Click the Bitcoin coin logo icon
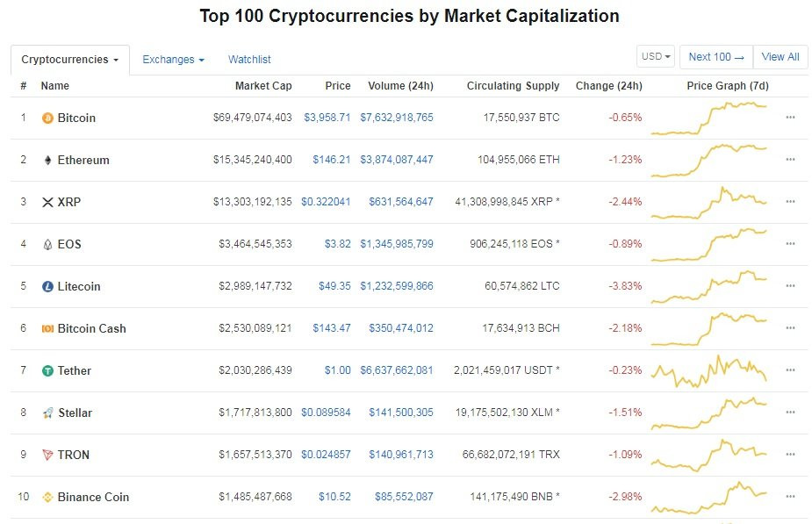This screenshot has height=524, width=812. [47, 118]
